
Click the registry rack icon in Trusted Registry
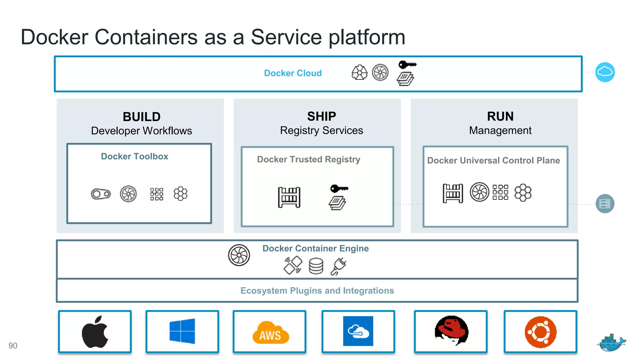[289, 197]
